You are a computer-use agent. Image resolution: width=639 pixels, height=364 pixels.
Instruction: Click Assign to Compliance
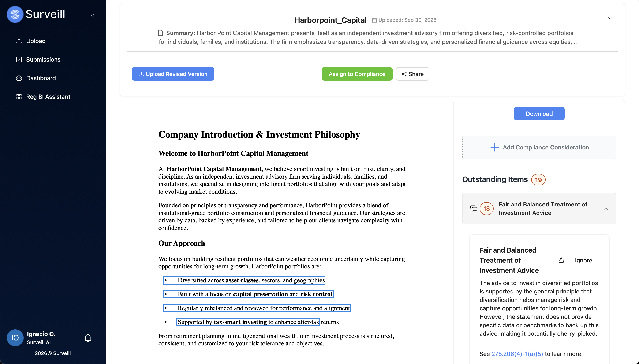pos(357,74)
